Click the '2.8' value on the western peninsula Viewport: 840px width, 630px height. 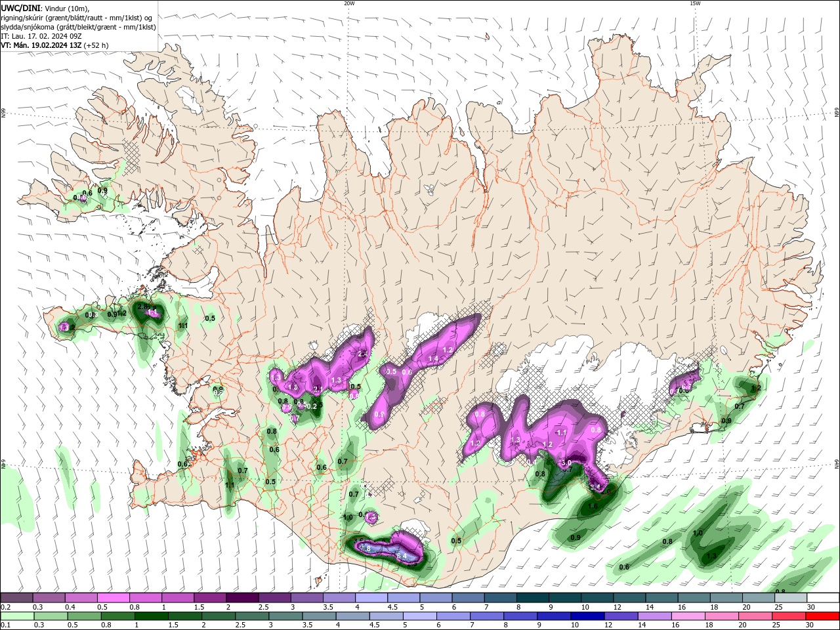coord(142,307)
